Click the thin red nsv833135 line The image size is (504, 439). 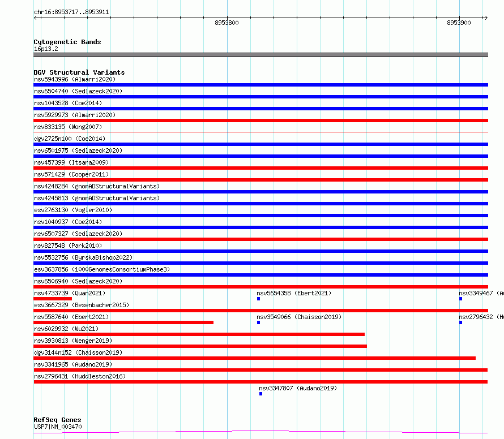(260, 132)
